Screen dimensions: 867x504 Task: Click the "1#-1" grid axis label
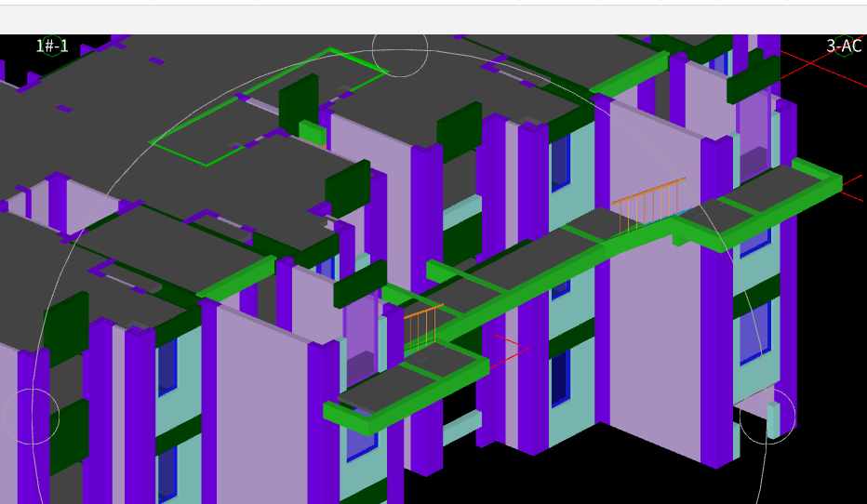coord(52,46)
